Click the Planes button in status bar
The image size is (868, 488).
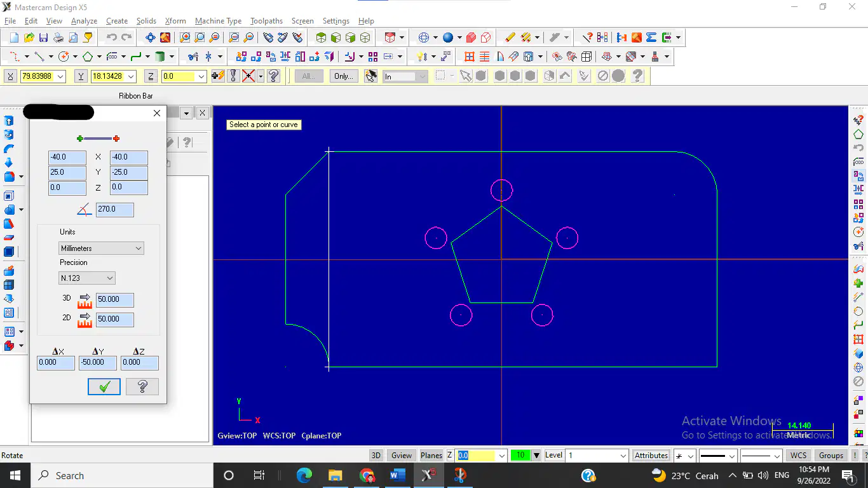pos(431,455)
